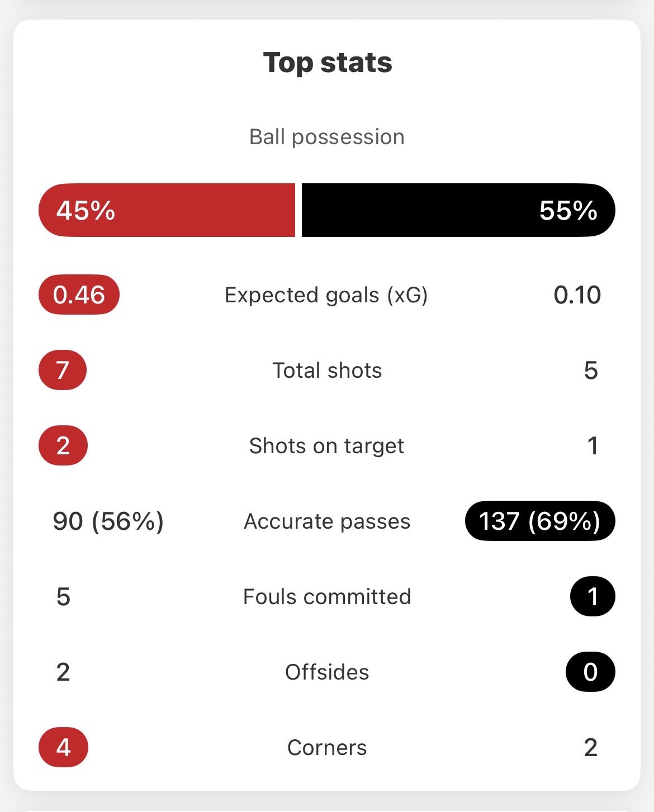Screen dimensions: 654x812
Task: Select the Shots on target label
Action: pos(326,446)
